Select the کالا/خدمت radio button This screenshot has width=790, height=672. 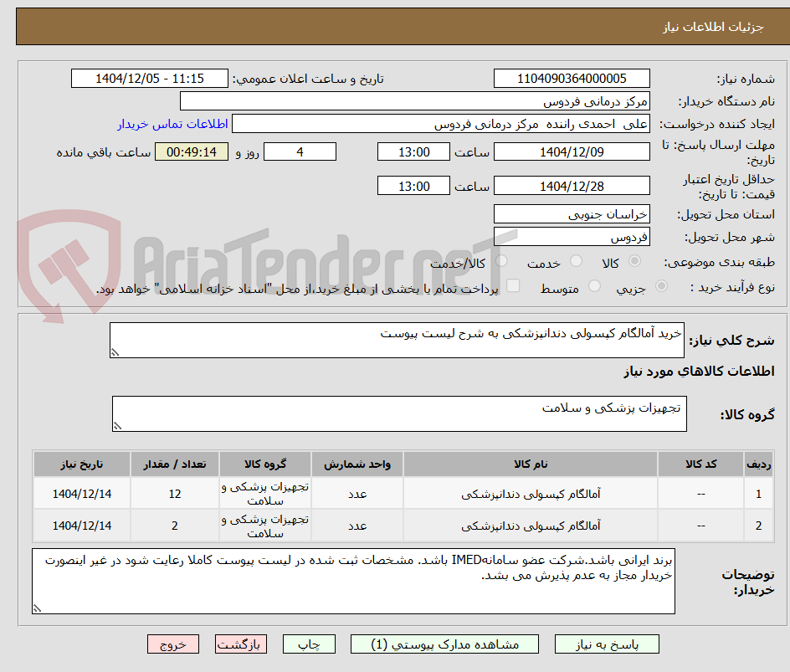point(501,261)
